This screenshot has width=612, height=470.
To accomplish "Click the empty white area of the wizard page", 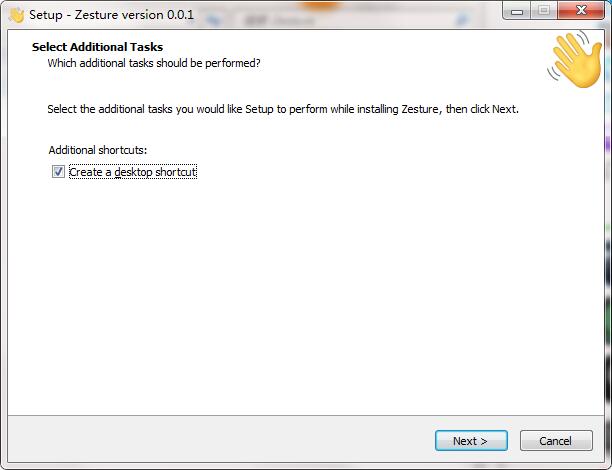I will click(x=304, y=297).
